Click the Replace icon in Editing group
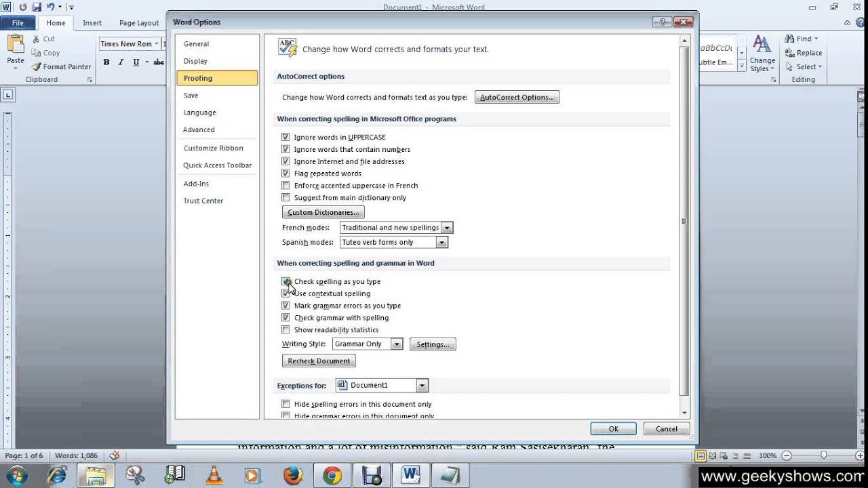 789,53
